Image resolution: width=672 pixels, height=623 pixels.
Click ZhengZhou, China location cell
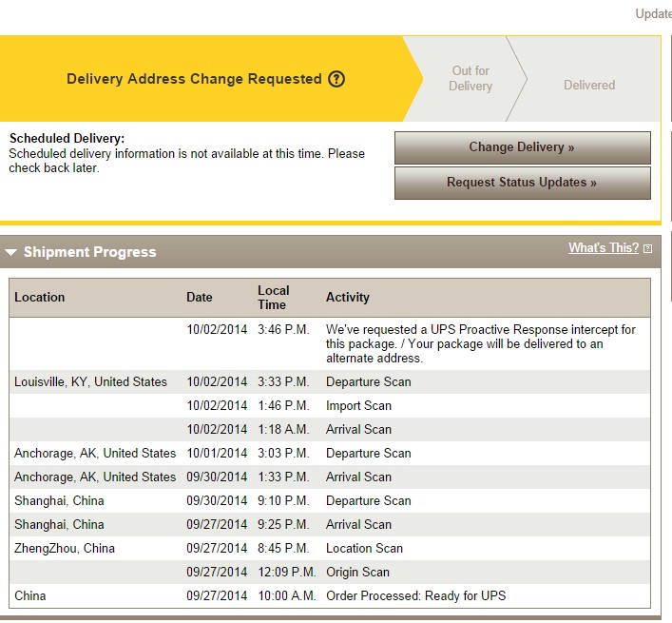tap(65, 549)
